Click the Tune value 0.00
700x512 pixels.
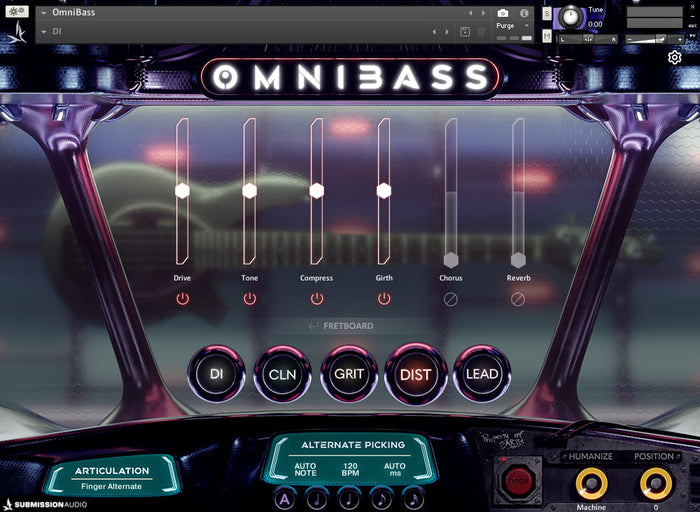pos(595,24)
